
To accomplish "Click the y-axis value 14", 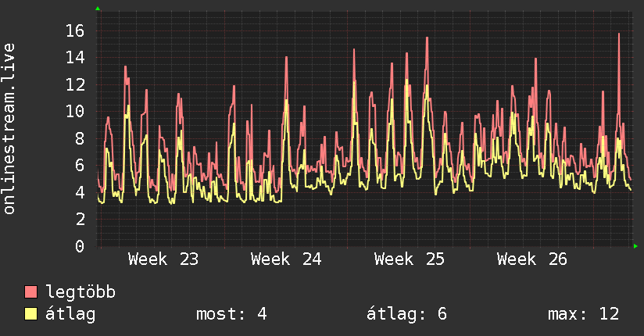I will (75, 58).
